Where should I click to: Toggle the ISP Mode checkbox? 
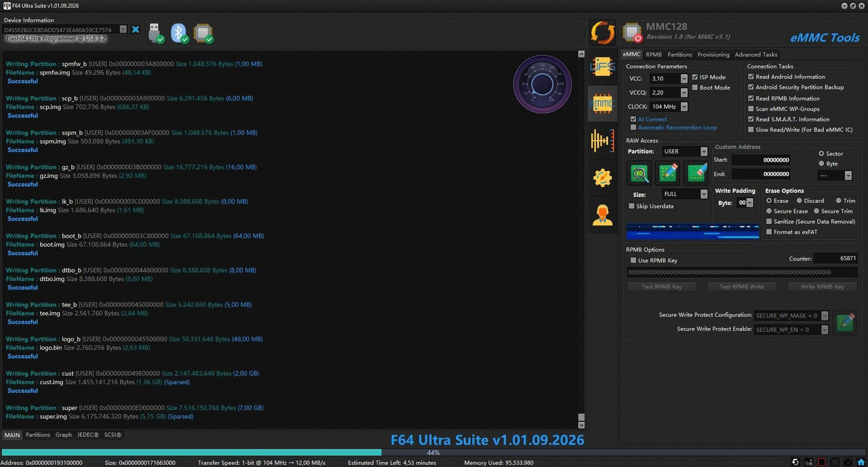694,77
